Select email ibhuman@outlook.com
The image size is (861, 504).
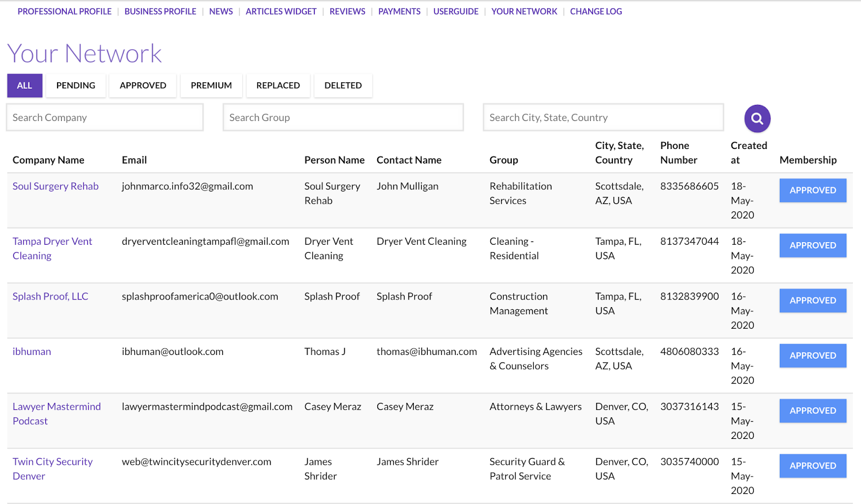173,351
